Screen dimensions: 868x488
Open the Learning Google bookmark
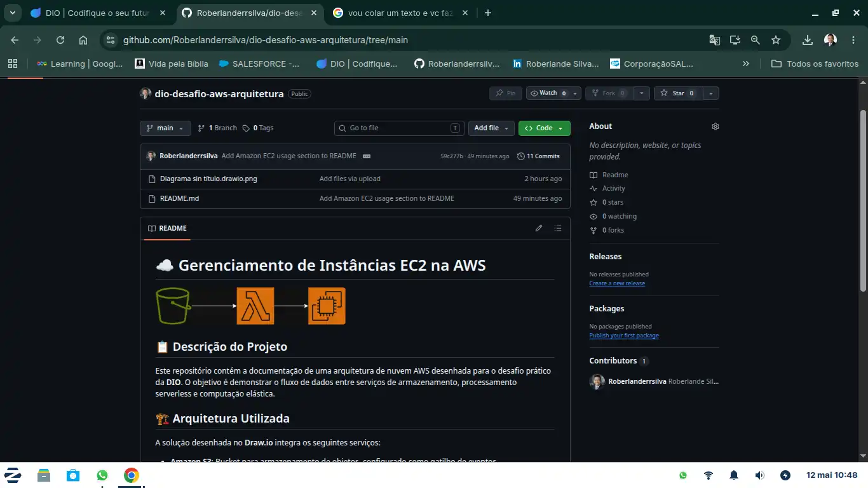tap(79, 64)
